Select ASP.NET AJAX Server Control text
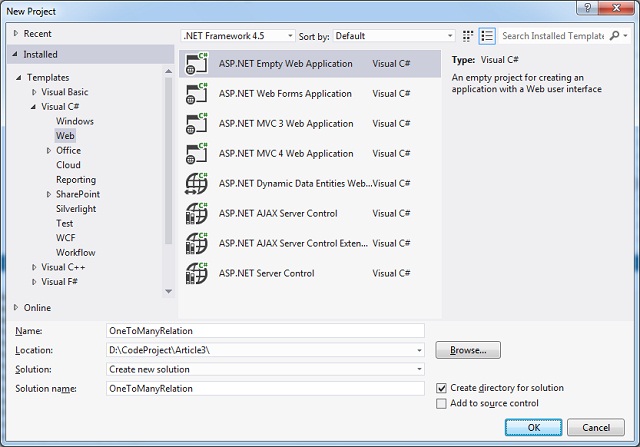This screenshot has height=447, width=640. 278,213
